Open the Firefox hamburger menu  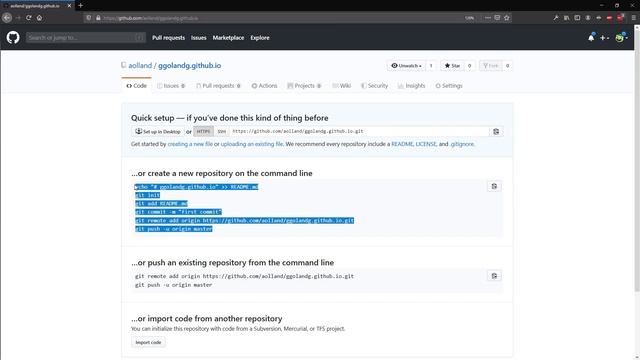point(633,18)
